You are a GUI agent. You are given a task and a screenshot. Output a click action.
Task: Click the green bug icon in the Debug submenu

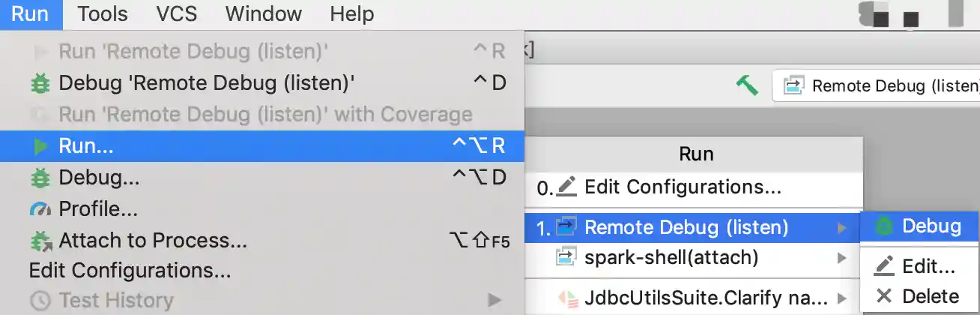coord(885,226)
